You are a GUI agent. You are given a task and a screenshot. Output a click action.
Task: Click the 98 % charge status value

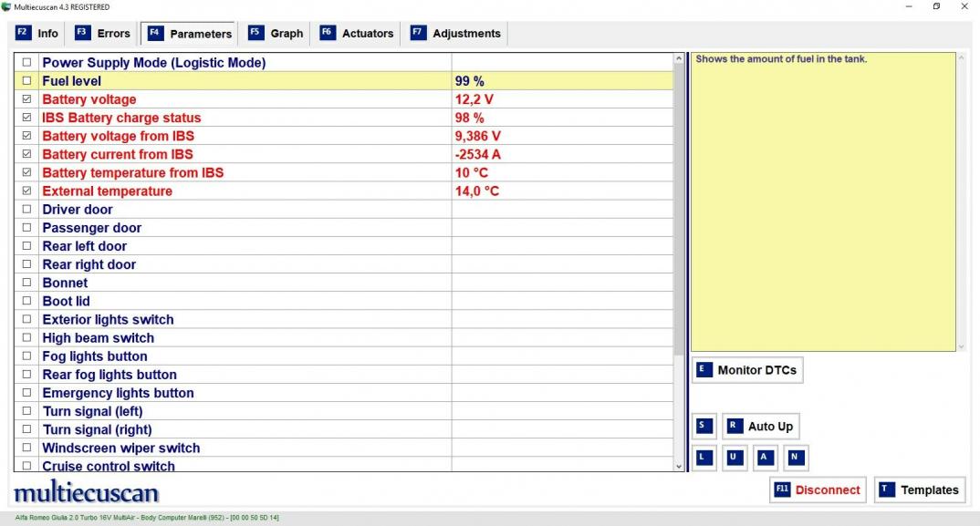[x=469, y=119]
